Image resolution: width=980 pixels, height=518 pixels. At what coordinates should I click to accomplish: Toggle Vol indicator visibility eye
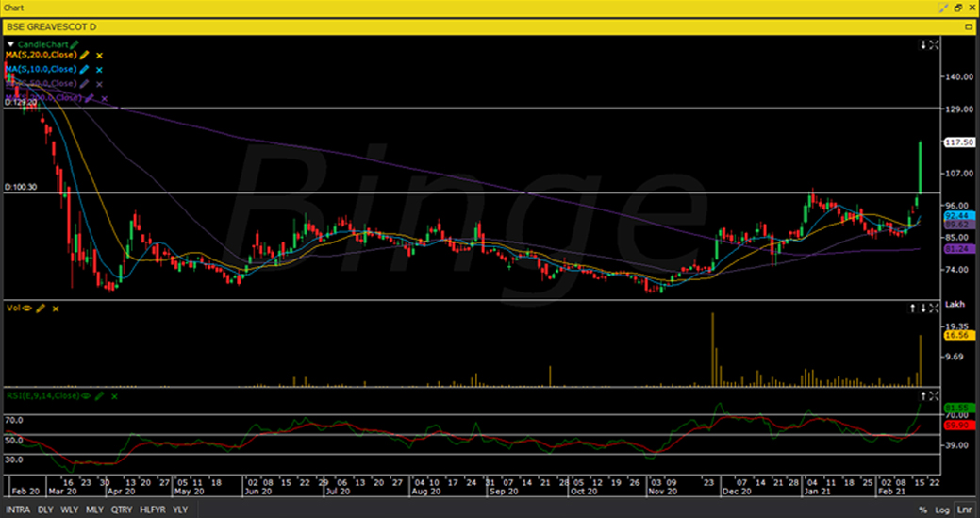(x=27, y=308)
